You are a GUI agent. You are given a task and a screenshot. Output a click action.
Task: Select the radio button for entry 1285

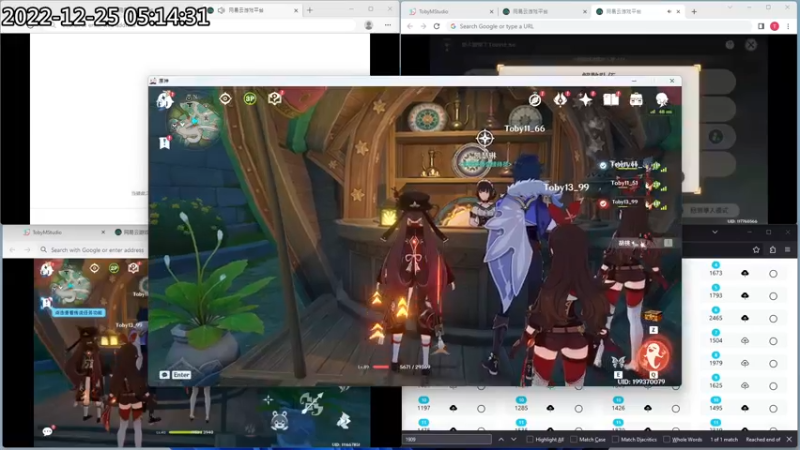(579, 409)
